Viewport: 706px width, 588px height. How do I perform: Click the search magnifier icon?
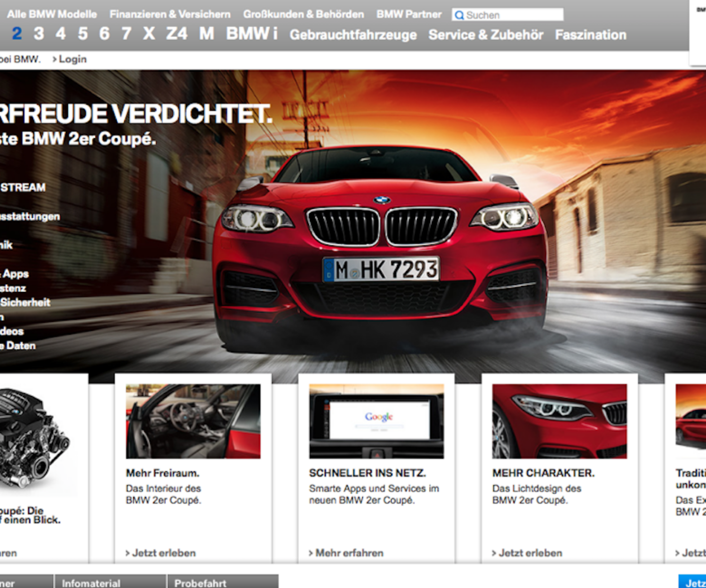pyautogui.click(x=459, y=15)
